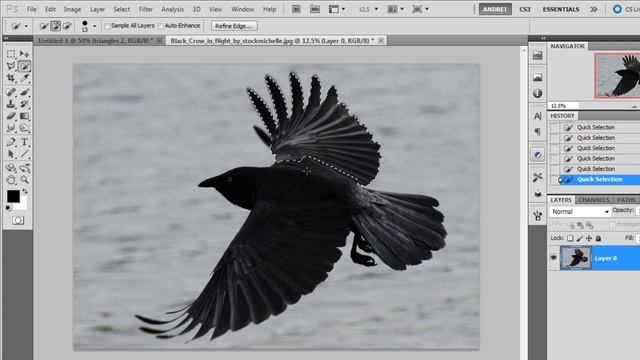Select the 3D Rotate tool

pyautogui.click(x=11, y=168)
